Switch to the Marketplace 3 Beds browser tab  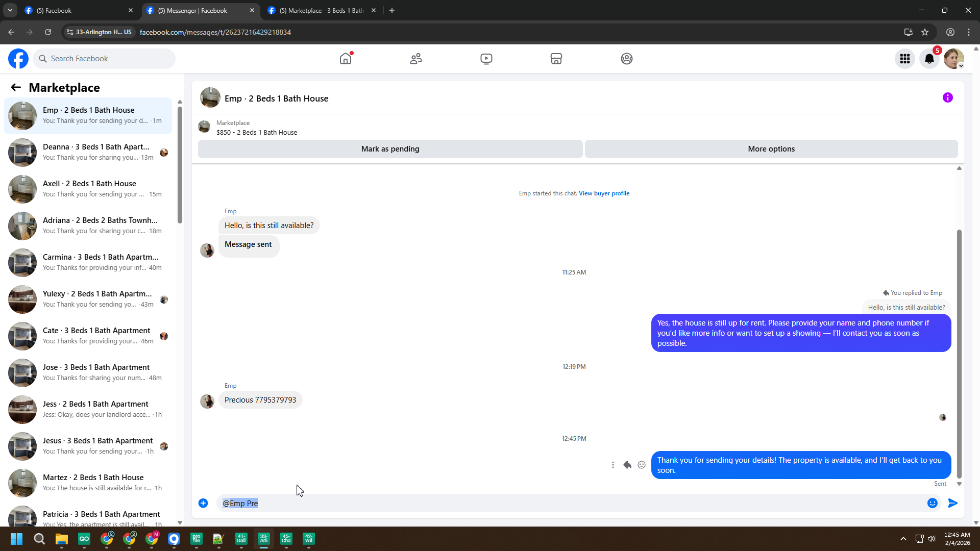(x=322, y=10)
